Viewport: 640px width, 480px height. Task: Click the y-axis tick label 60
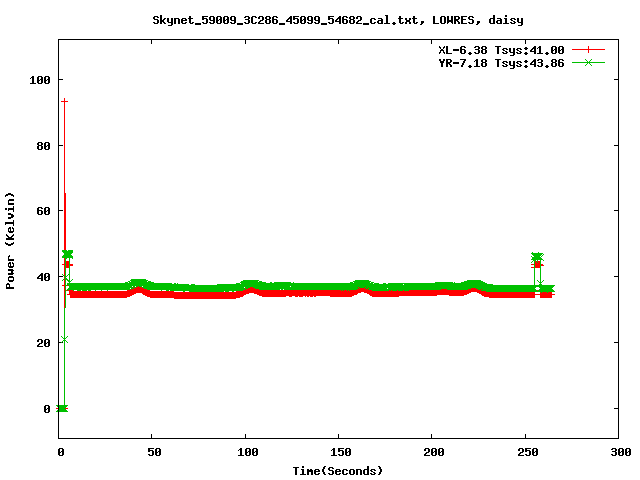click(x=43, y=211)
